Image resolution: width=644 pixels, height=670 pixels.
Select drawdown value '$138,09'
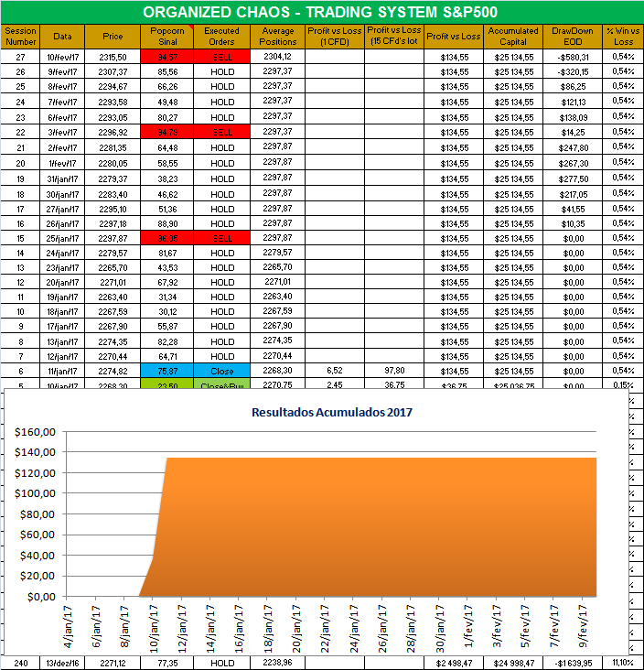click(574, 117)
